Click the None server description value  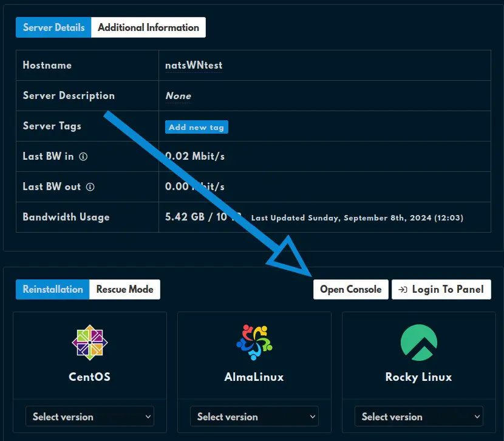coord(178,96)
